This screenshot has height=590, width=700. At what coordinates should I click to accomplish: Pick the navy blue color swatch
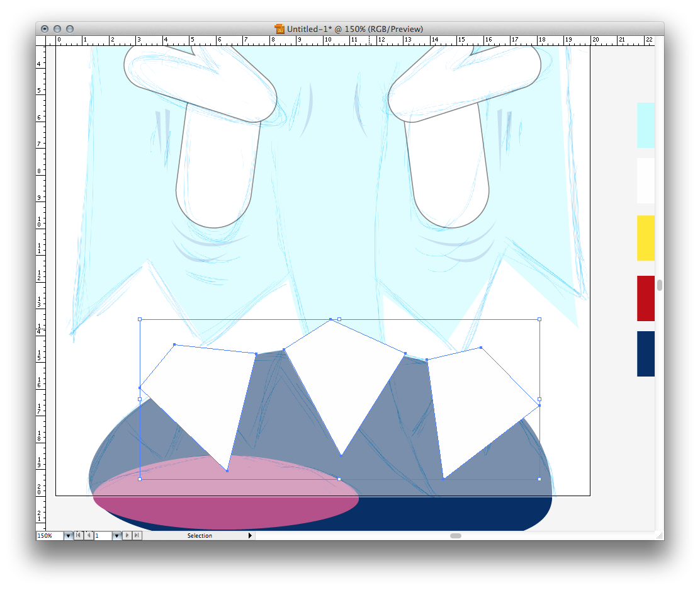645,354
